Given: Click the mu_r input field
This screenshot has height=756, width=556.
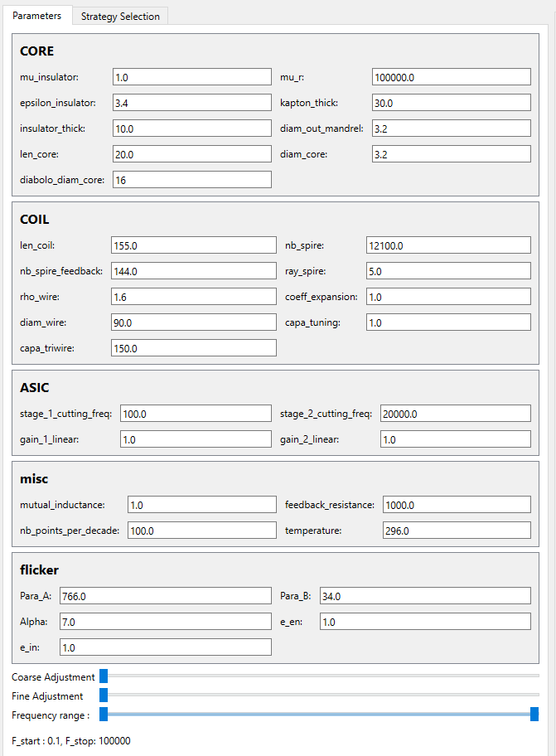Looking at the screenshot, I should point(451,77).
